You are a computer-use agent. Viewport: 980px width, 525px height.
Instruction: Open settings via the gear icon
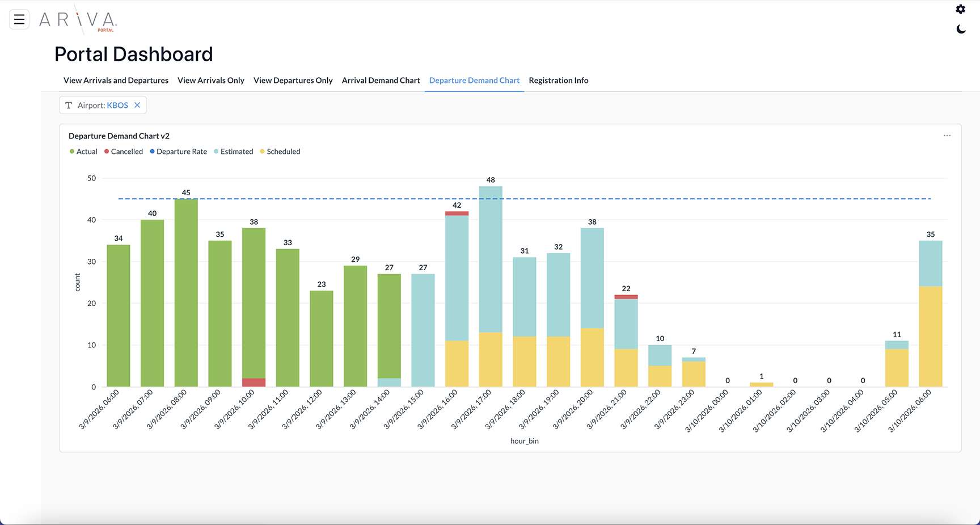tap(960, 9)
